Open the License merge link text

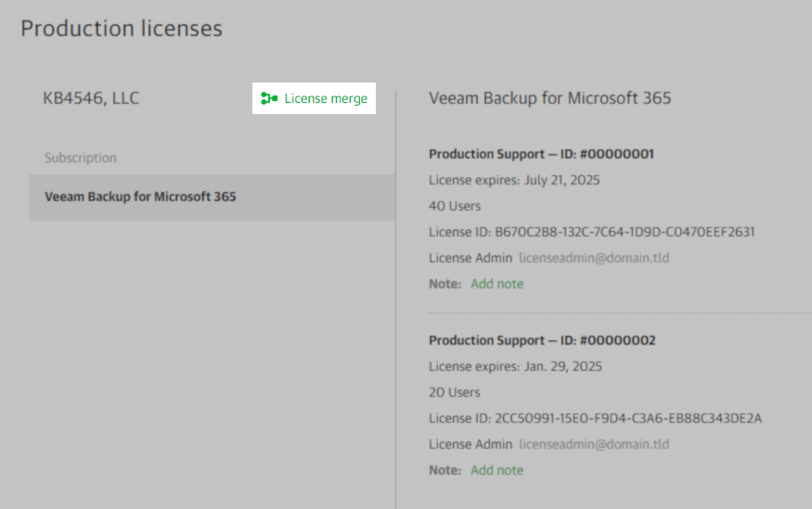click(x=326, y=98)
